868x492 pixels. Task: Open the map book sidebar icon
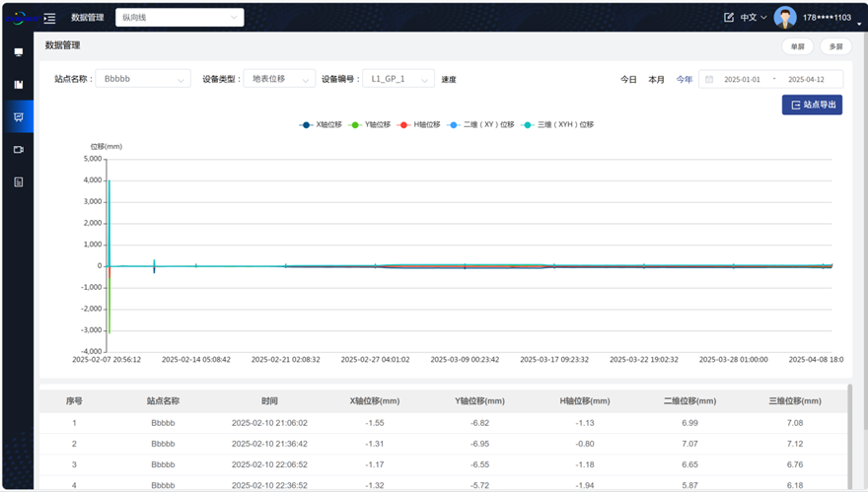pyautogui.click(x=19, y=84)
